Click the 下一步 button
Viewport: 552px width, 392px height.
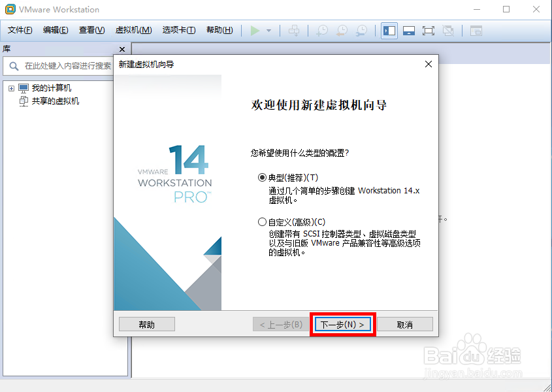343,323
